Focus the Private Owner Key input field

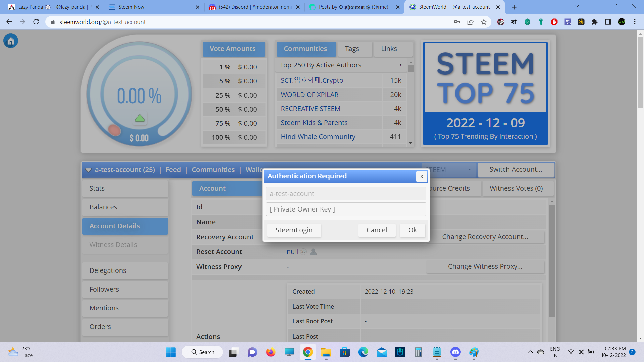coord(346,209)
